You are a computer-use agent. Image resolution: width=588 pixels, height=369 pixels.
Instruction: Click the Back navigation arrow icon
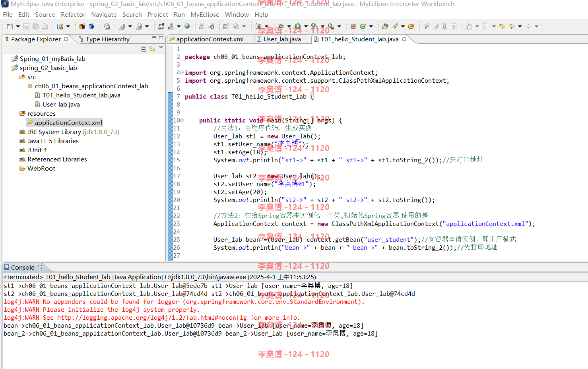[512, 26]
